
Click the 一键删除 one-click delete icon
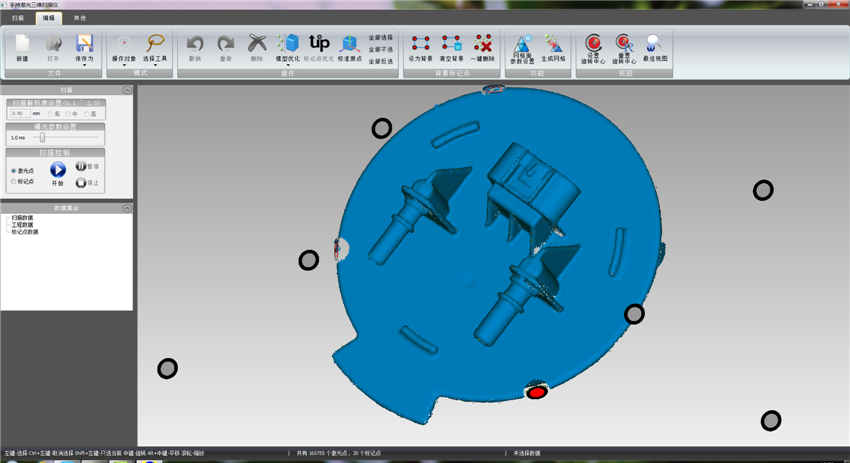[x=483, y=44]
